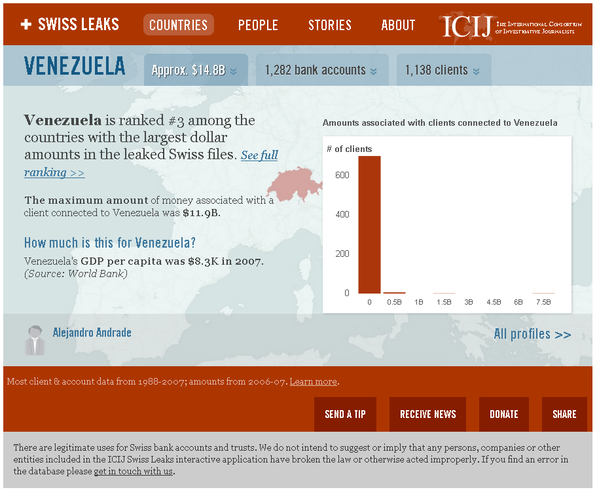Click the Learn more link
Image resolution: width=599 pixels, height=492 pixels.
pos(313,382)
